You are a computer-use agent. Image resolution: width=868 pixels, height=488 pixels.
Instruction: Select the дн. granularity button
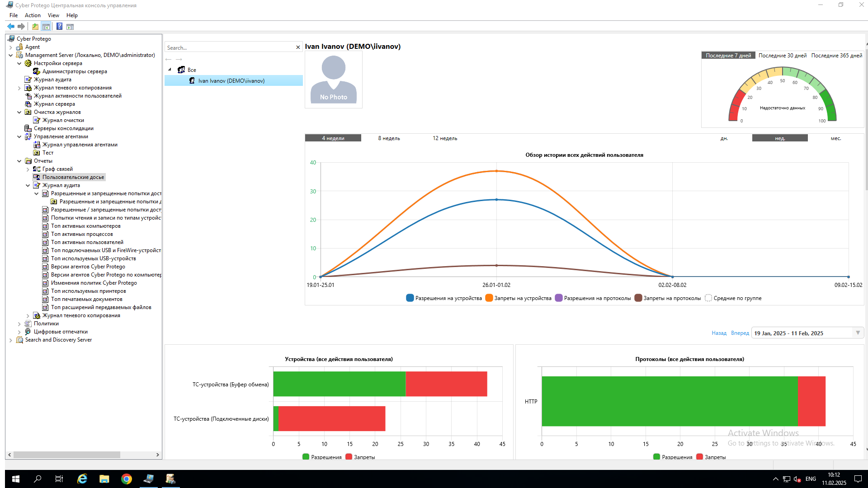point(724,138)
